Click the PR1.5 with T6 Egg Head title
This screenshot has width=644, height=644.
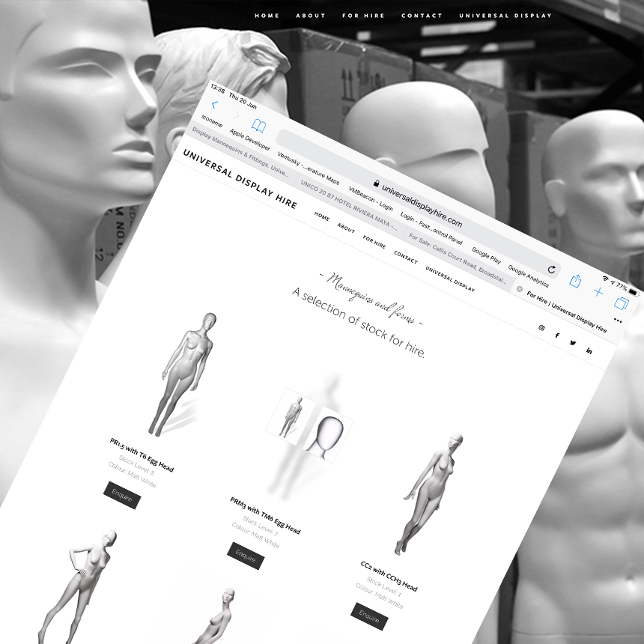tap(142, 455)
